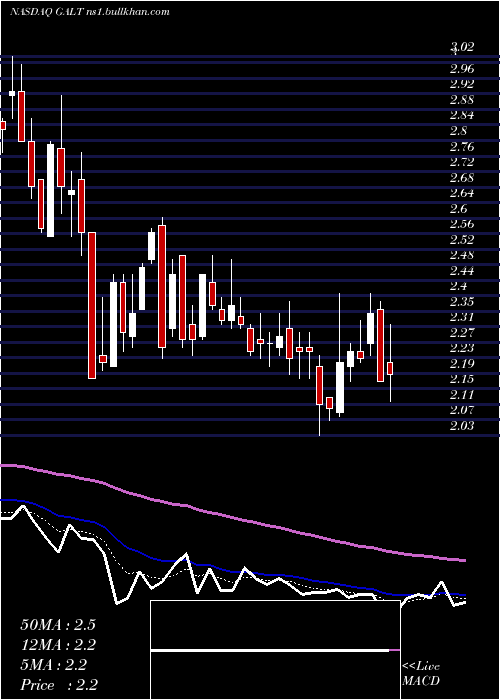Click the 2.27 price axis label
The width and height of the screenshot is (500, 700).
pyautogui.click(x=462, y=333)
